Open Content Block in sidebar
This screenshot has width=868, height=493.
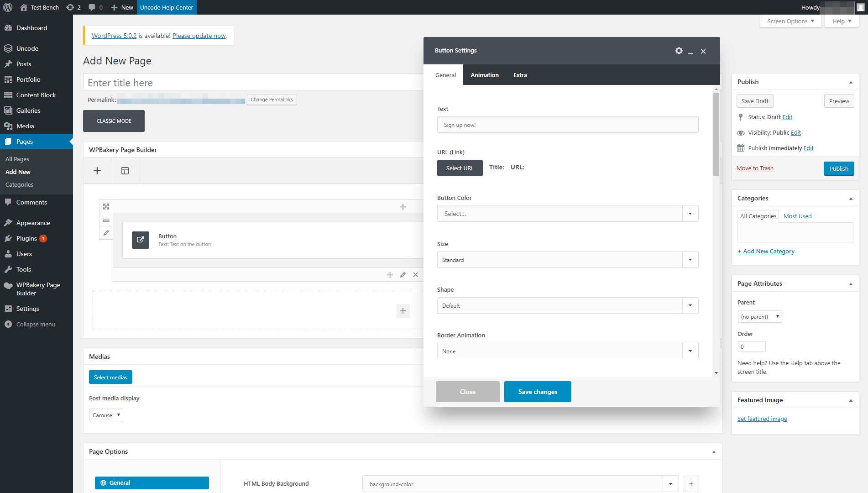37,95
